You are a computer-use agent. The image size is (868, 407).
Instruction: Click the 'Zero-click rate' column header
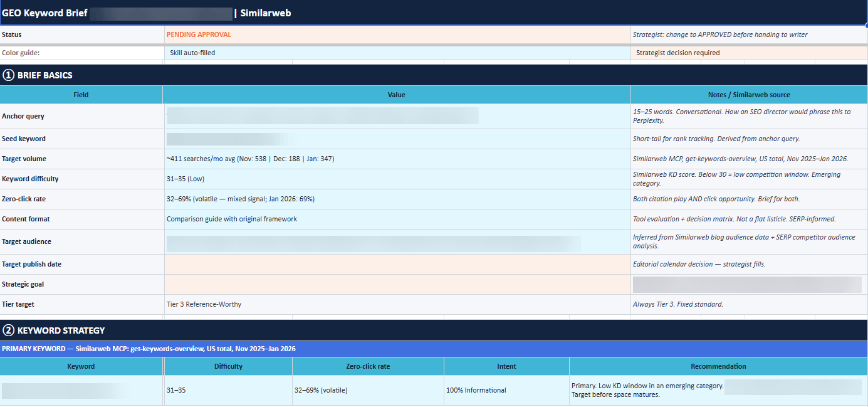click(368, 366)
